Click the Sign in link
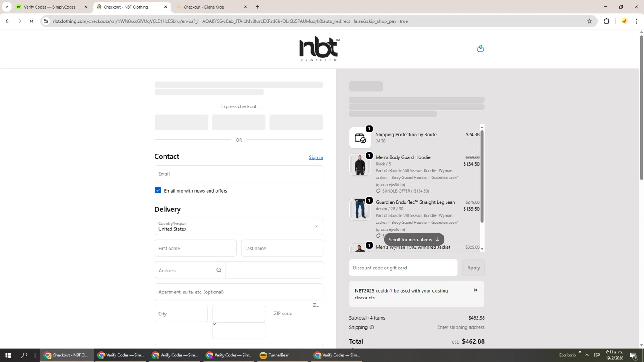This screenshot has height=362, width=644. tap(316, 157)
